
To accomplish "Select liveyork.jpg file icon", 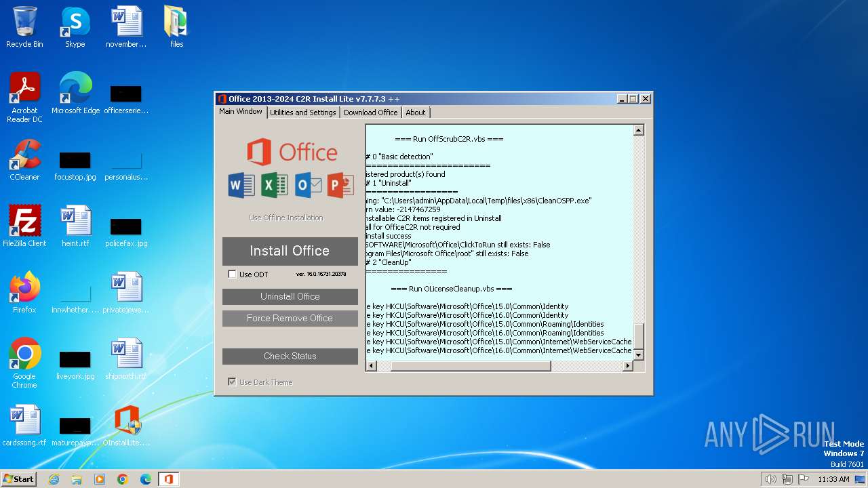I will [x=75, y=365].
